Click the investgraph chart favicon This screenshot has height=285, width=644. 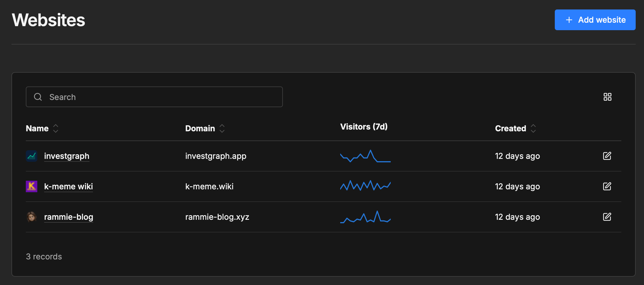32,156
